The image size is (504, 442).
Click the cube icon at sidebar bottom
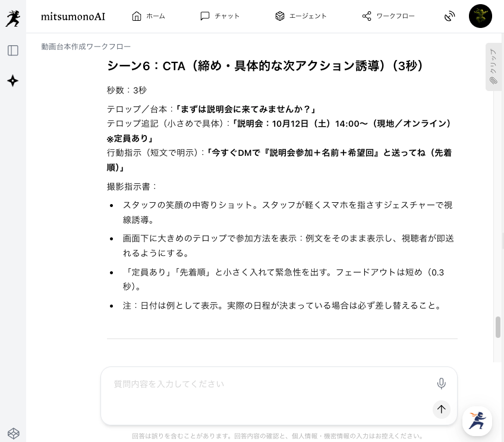tap(13, 433)
